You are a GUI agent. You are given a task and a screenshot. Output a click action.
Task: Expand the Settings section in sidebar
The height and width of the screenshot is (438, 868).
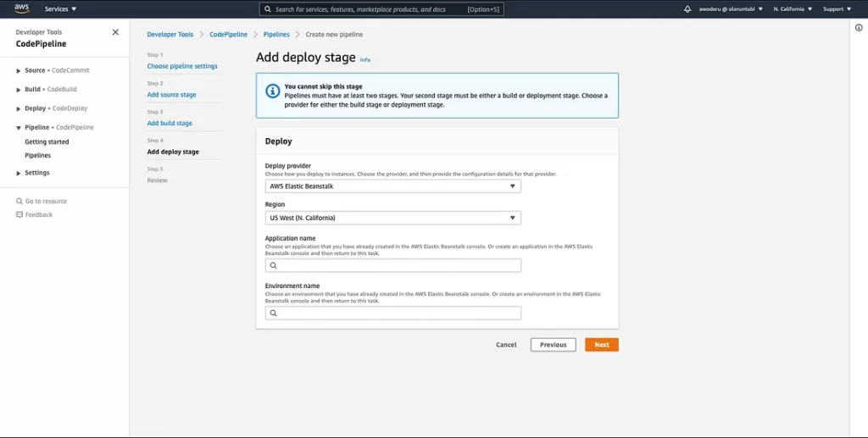pos(19,173)
